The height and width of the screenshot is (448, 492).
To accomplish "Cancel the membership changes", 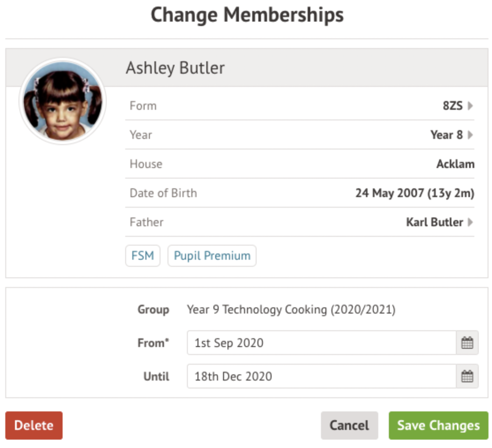I will [349, 426].
